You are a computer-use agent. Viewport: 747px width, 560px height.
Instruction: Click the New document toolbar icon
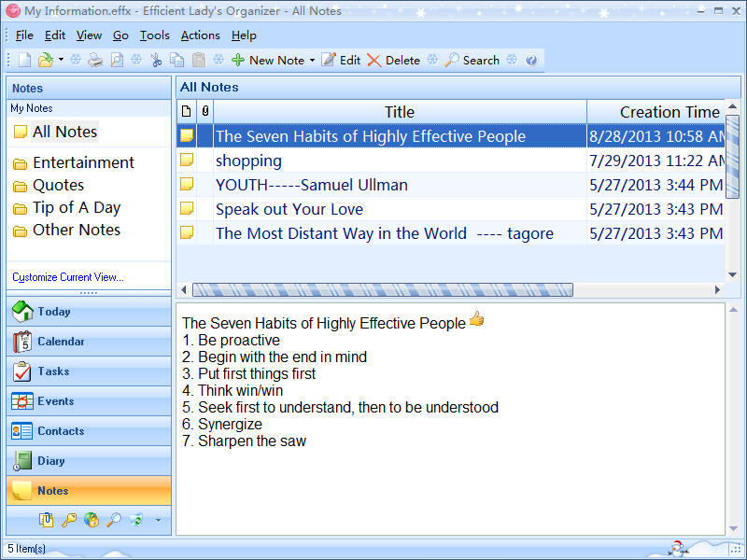(24, 60)
